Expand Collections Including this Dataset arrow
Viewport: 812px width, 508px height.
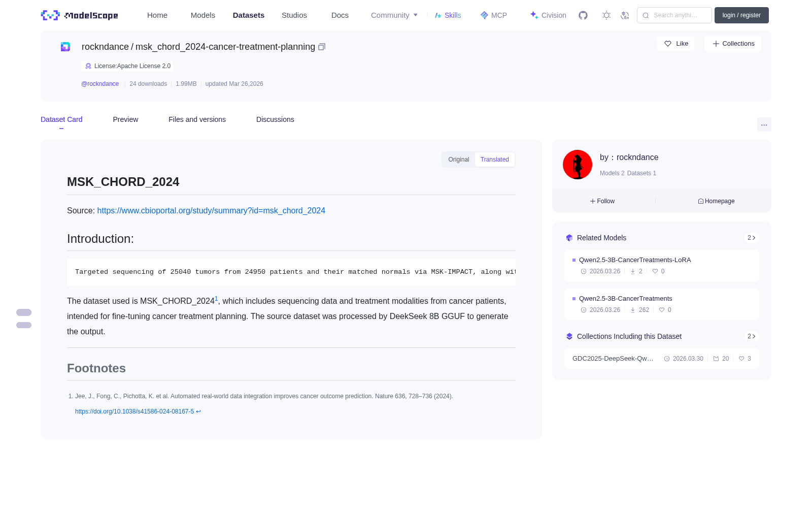[x=752, y=336]
